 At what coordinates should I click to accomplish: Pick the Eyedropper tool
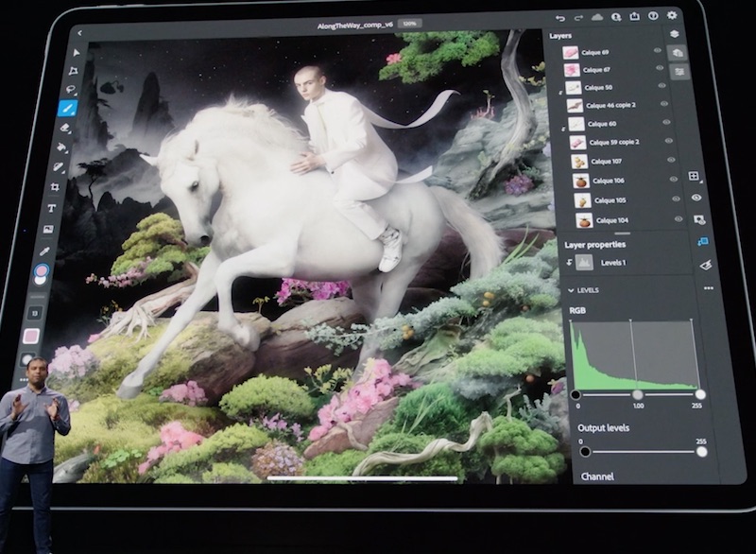(x=44, y=251)
